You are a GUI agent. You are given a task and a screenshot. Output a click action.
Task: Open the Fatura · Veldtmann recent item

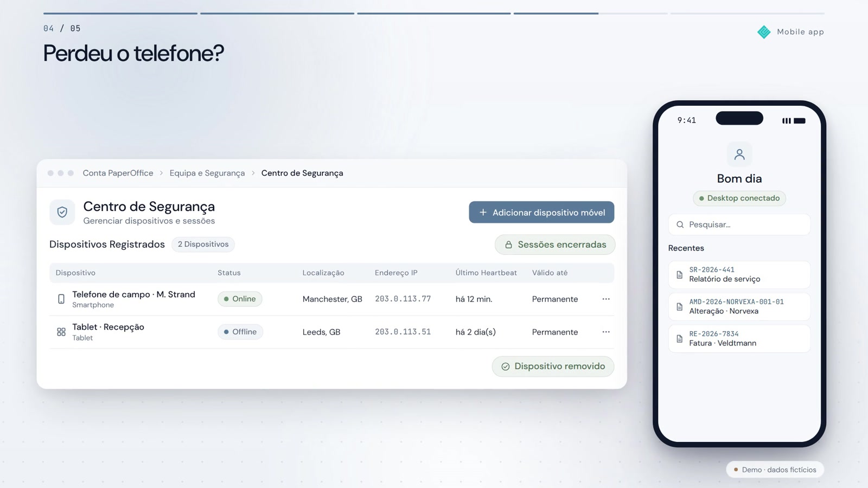tap(739, 339)
